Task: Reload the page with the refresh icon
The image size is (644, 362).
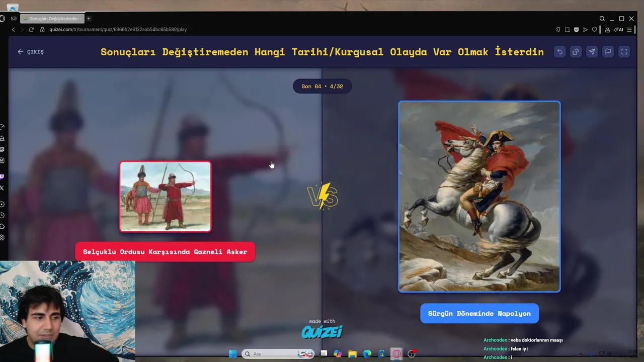Action: [31, 30]
